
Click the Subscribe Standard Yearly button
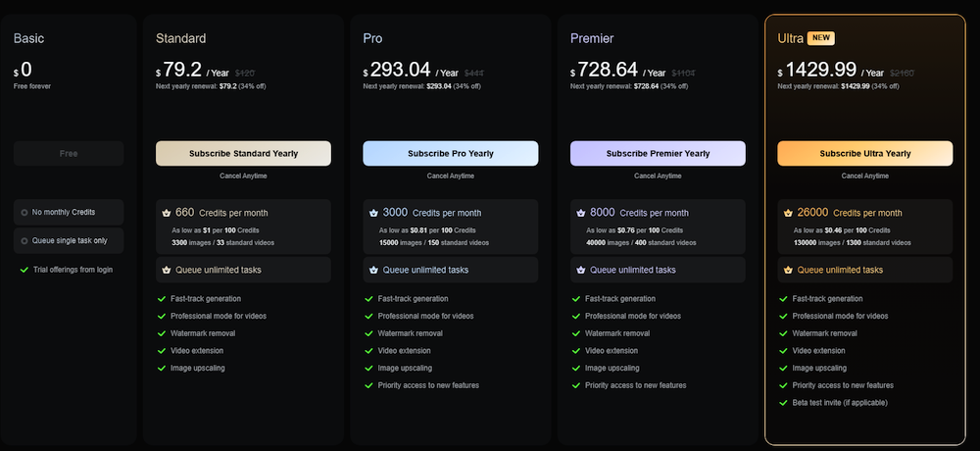243,153
